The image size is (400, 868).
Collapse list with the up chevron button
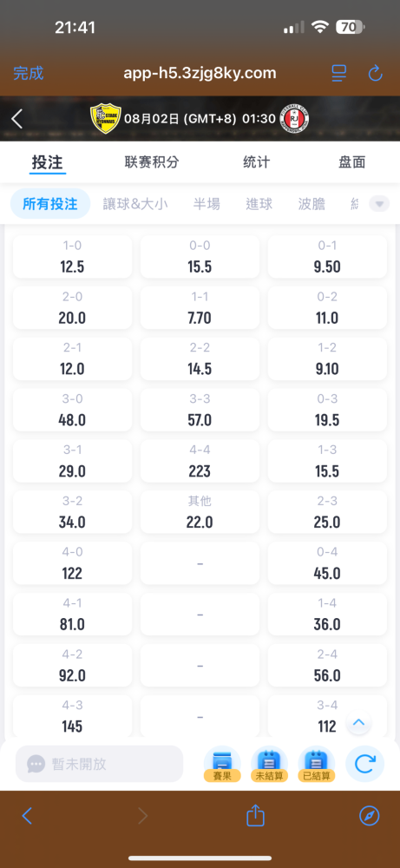358,722
